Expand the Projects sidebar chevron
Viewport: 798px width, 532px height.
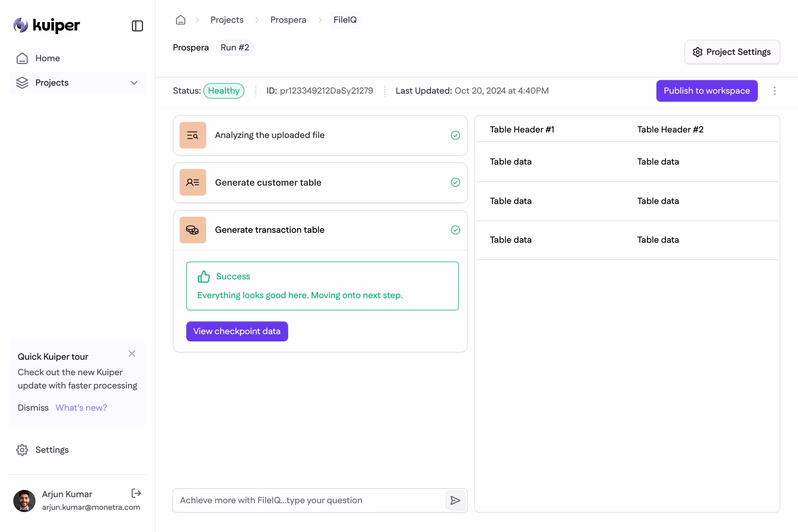pyautogui.click(x=134, y=83)
